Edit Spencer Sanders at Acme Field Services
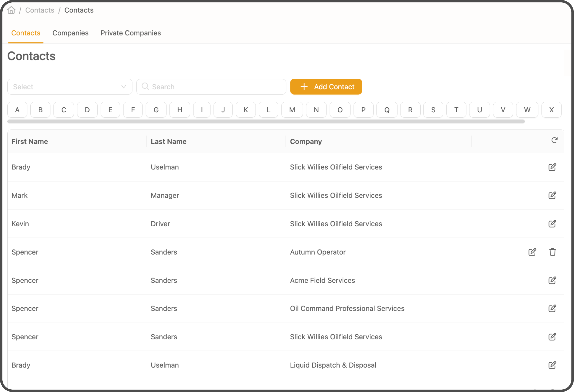The image size is (574, 392). tap(552, 280)
